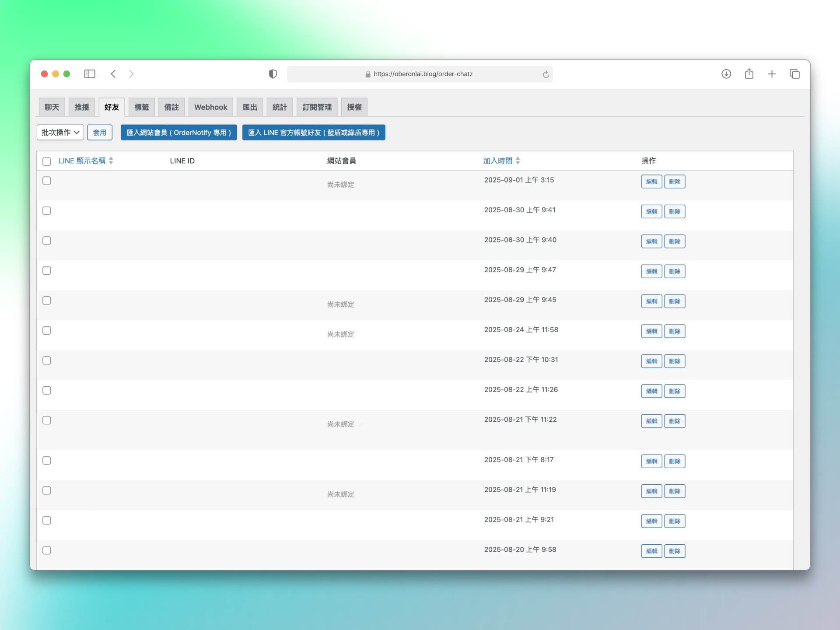Tick checkbox for 2025-09-01 上午 3:15 row
The image size is (840, 630).
[x=47, y=181]
